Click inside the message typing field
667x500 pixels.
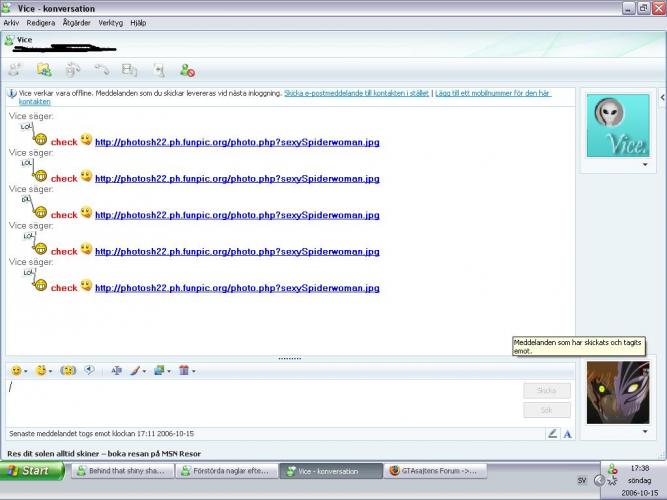coord(260,400)
